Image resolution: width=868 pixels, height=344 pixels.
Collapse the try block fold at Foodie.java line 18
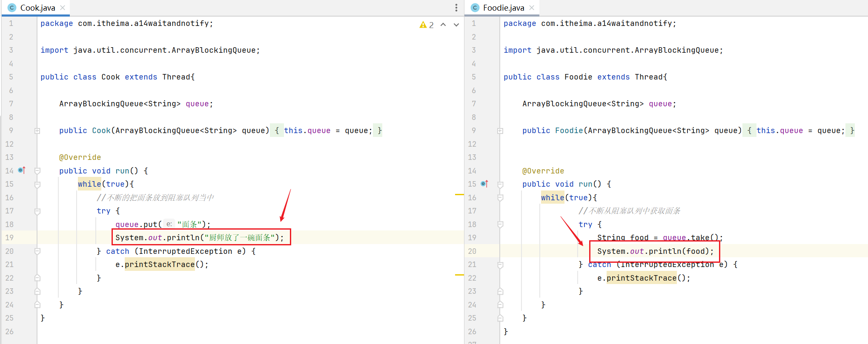pos(501,225)
